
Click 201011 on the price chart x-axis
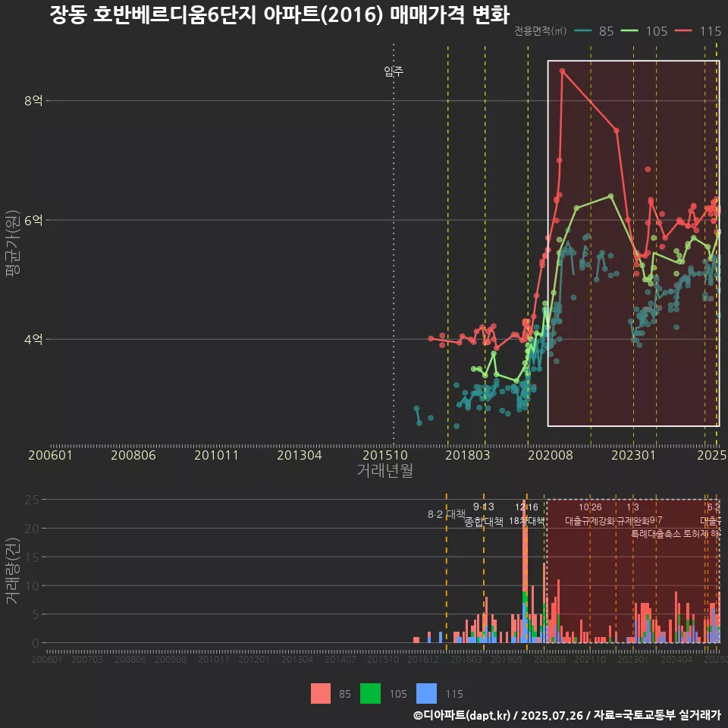[216, 455]
